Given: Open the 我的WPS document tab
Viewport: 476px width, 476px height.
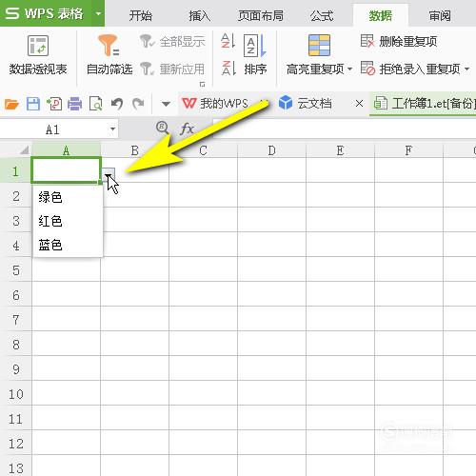Looking at the screenshot, I should 215,104.
